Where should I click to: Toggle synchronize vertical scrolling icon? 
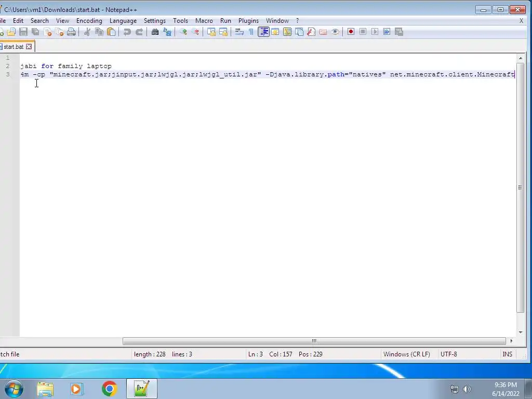click(x=211, y=32)
